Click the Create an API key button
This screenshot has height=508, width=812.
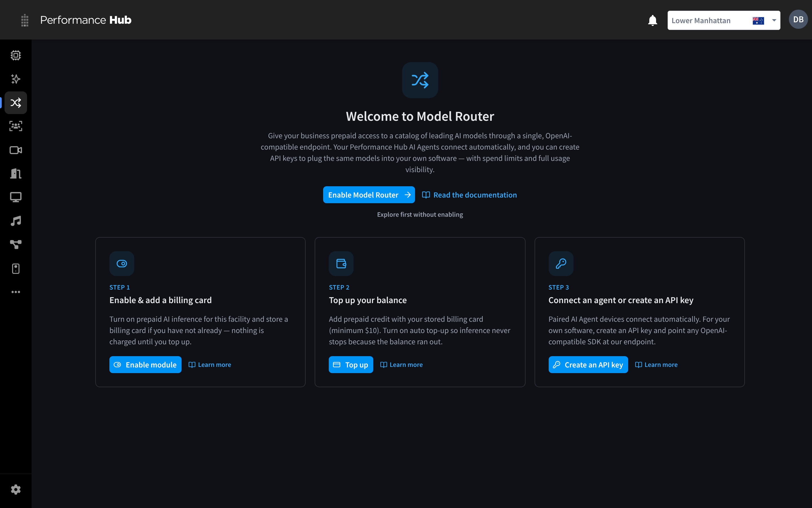click(588, 365)
